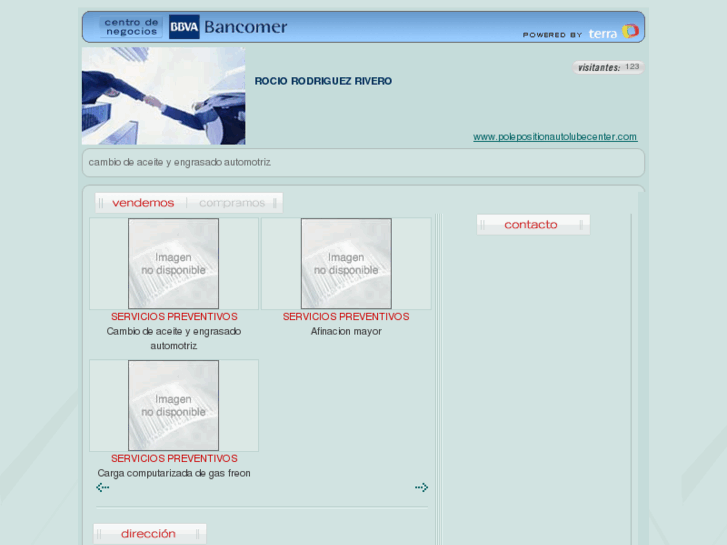Viewport: 727px width, 545px height.
Task: Click description 'cambio de aceite y engrasado automotriz'
Action: 180,162
